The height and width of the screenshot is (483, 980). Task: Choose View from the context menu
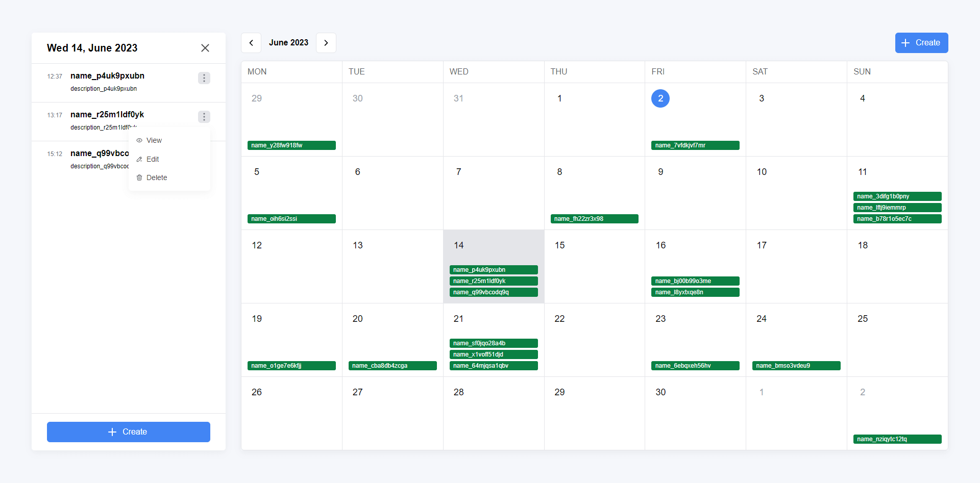pos(154,140)
